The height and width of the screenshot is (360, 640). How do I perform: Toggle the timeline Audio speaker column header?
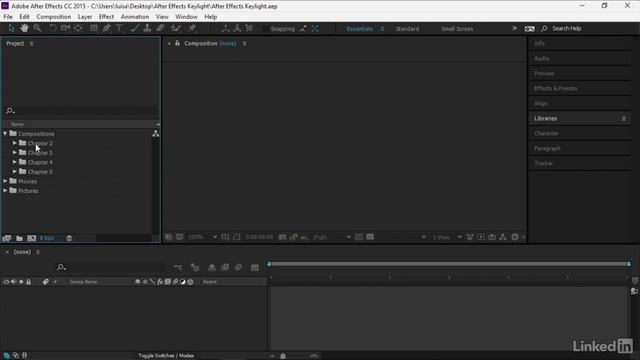(13, 282)
